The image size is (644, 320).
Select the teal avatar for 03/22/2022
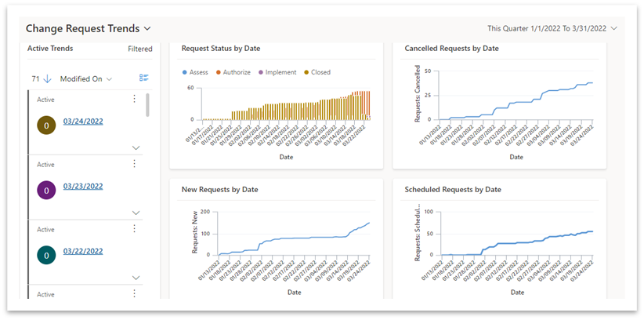click(x=46, y=256)
